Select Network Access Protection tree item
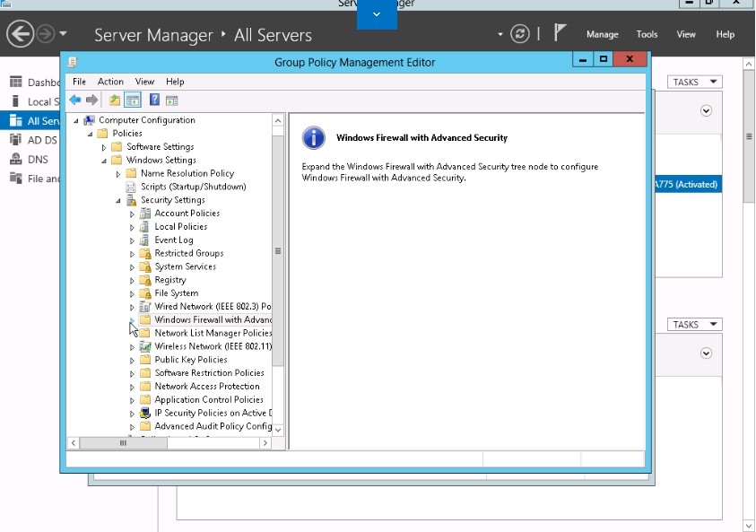 [207, 387]
